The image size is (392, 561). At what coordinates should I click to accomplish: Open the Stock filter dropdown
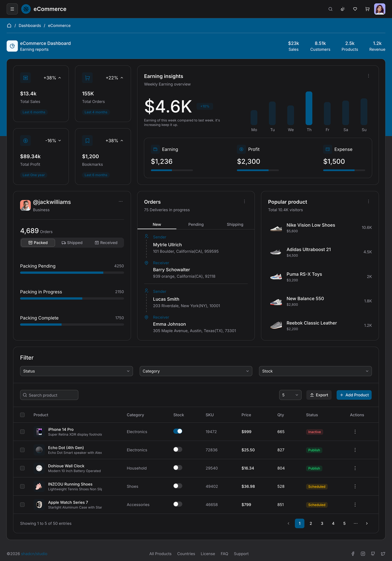(315, 371)
